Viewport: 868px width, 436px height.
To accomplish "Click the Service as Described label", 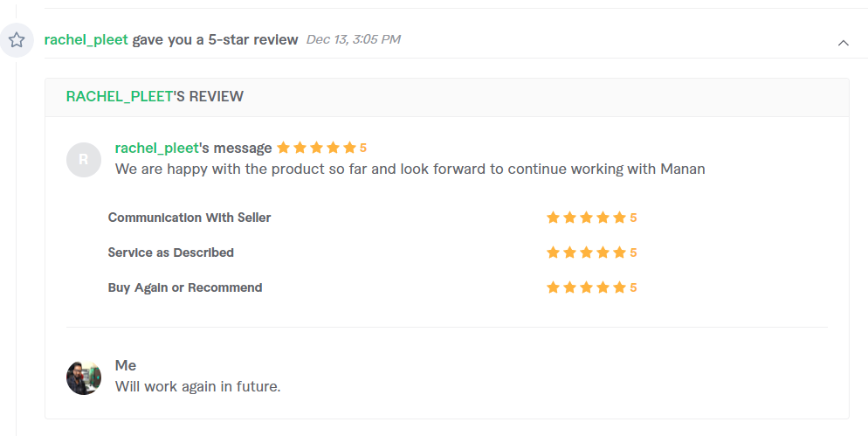I will [x=170, y=253].
